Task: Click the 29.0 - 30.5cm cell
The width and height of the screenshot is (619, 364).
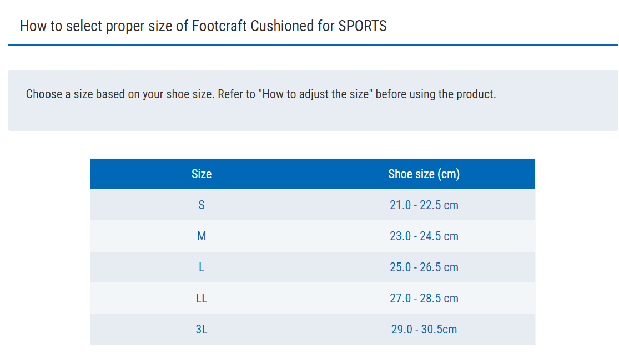Action: coord(424,330)
